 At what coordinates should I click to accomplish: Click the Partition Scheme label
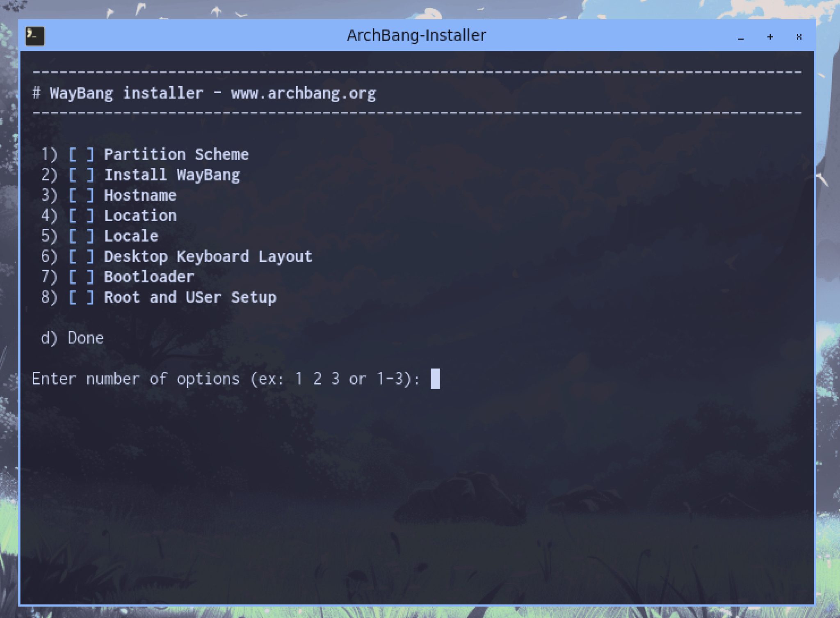click(176, 155)
